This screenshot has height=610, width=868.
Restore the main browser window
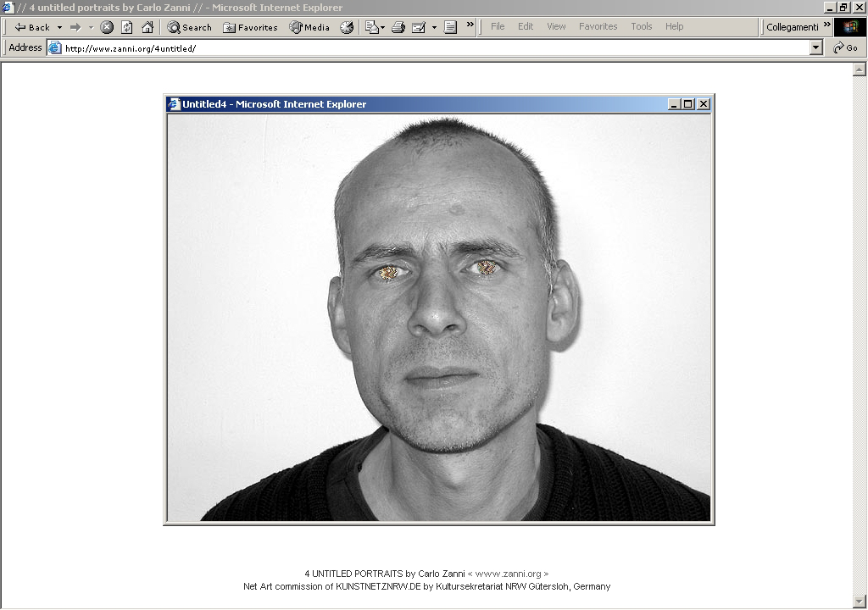click(x=844, y=7)
